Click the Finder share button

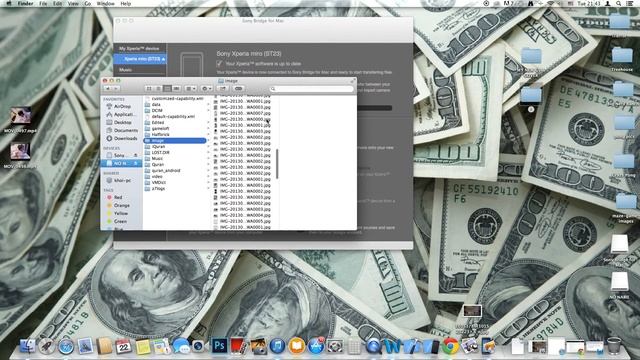coord(223,89)
